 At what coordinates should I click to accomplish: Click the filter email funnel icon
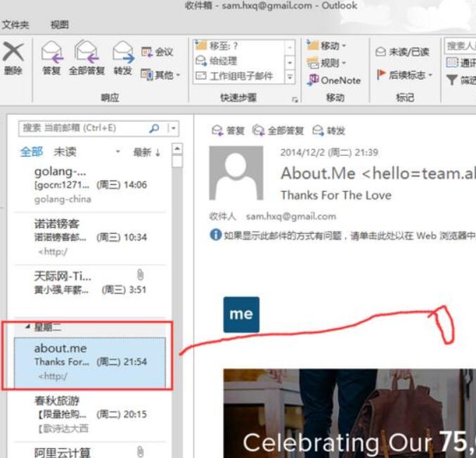tap(452, 80)
